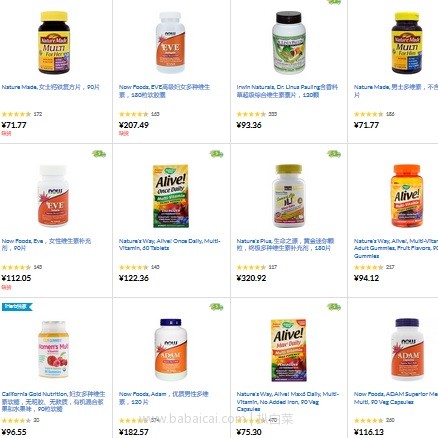Open Now Foods EVE 180 softgels image
This screenshot has height=438, width=438.
170,42
